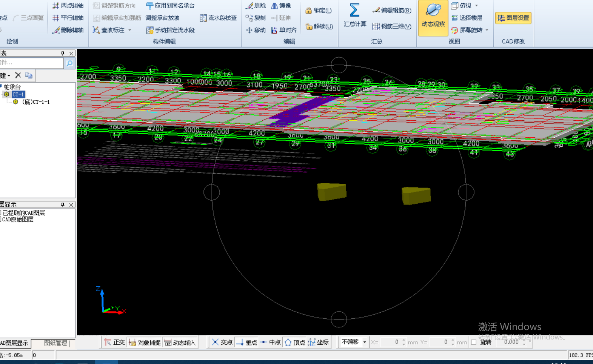Click the search icon in component list

click(69, 63)
